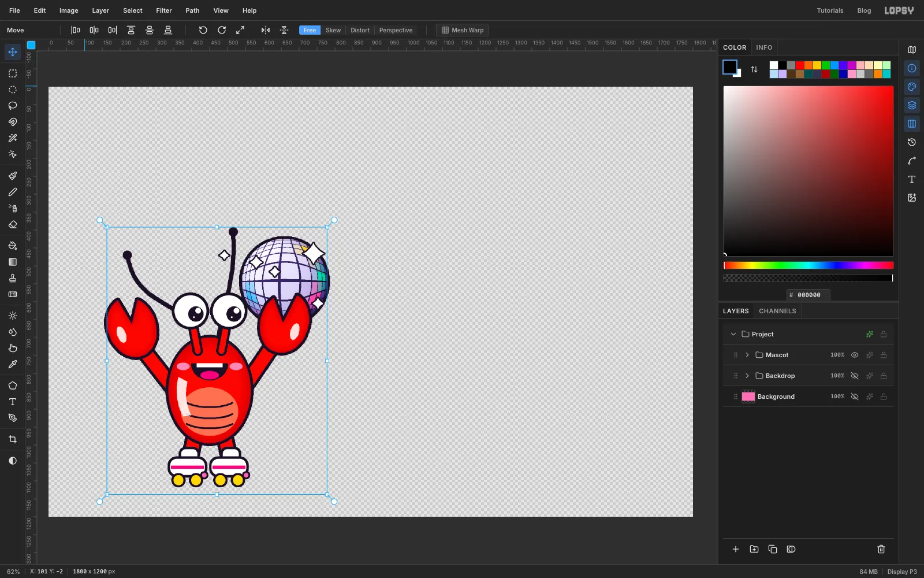The height and width of the screenshot is (578, 924).
Task: Lock the Mascot layer group
Action: click(884, 355)
